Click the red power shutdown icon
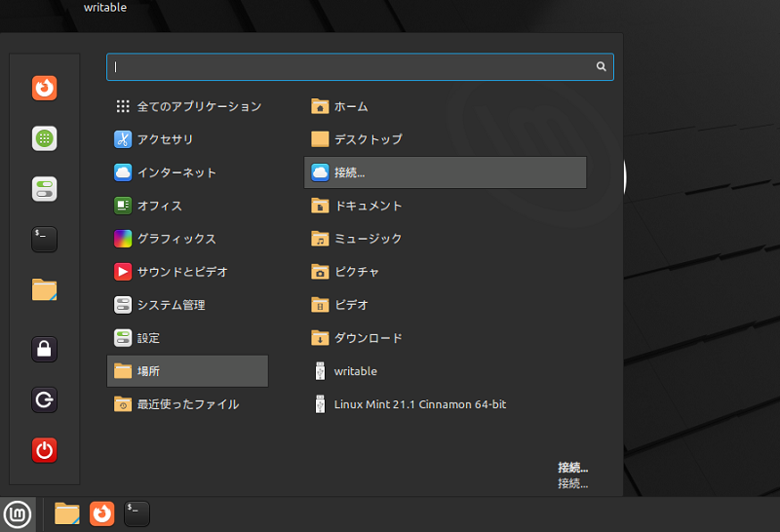The image size is (780, 532). click(x=44, y=450)
